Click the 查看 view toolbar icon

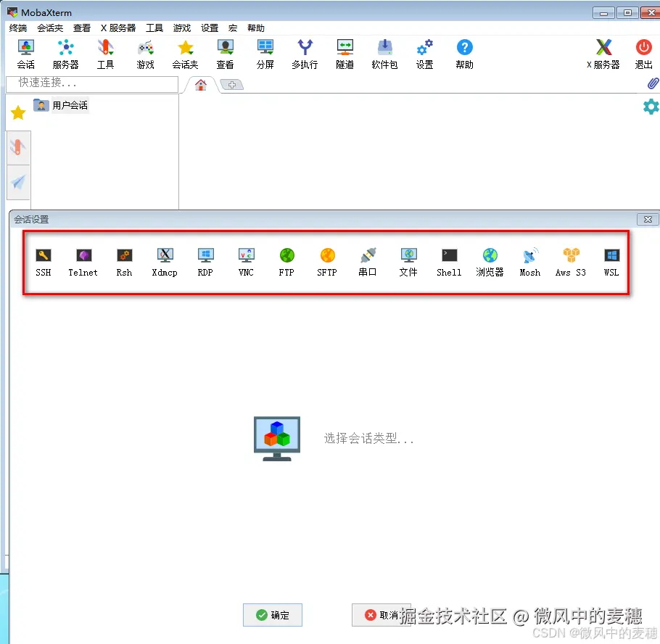225,54
